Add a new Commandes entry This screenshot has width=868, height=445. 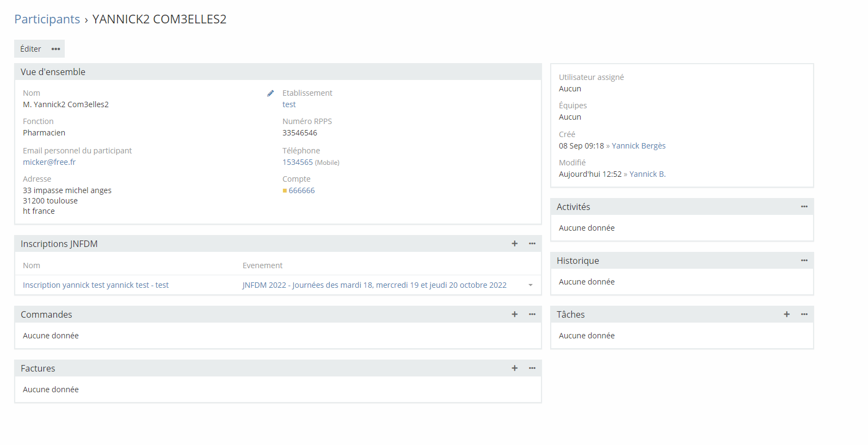click(514, 314)
